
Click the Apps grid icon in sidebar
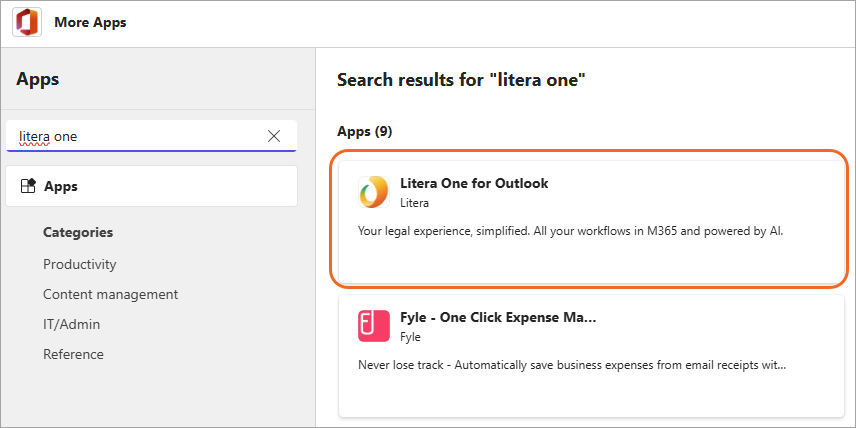tap(28, 186)
